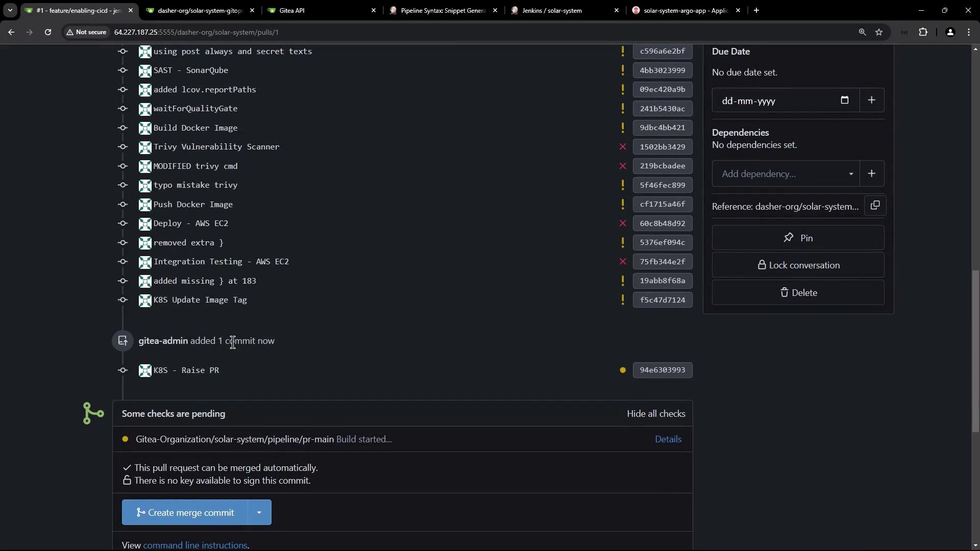Expand the merge style dropdown arrow

click(x=259, y=513)
